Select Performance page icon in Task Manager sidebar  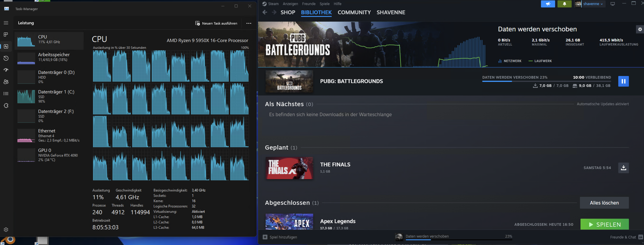click(x=6, y=46)
